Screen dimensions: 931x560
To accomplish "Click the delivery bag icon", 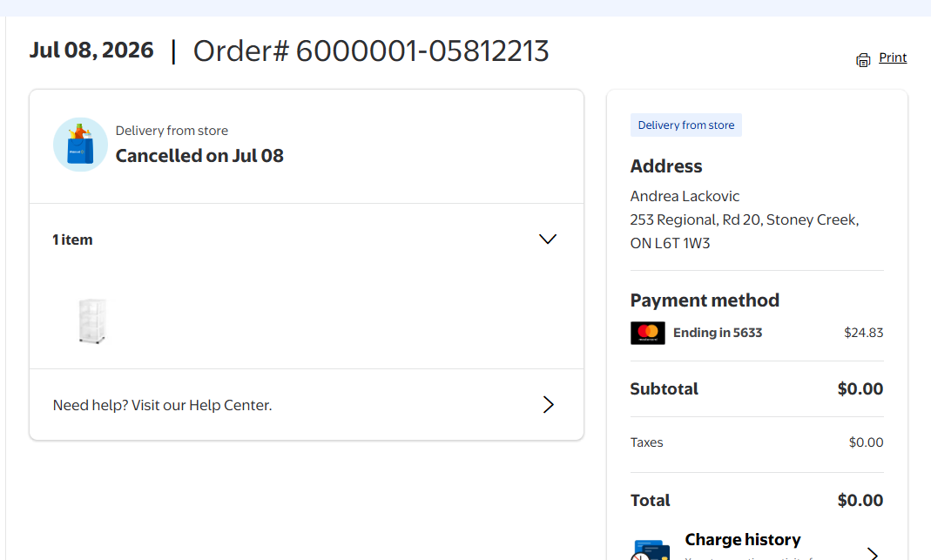I will click(x=80, y=145).
